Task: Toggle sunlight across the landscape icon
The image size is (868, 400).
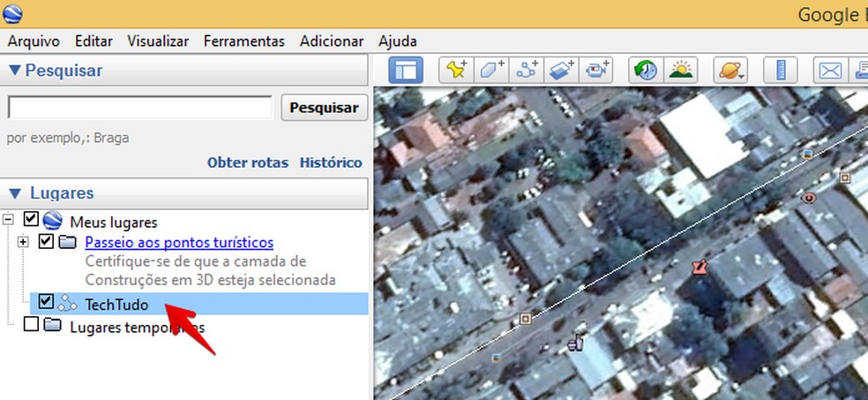Action: (x=681, y=71)
